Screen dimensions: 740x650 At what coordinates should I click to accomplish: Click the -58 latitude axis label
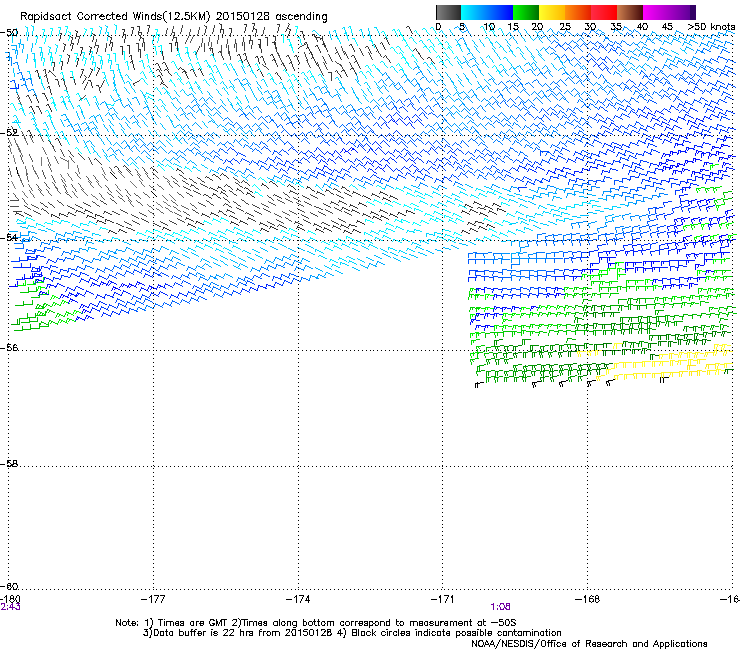pyautogui.click(x=9, y=464)
